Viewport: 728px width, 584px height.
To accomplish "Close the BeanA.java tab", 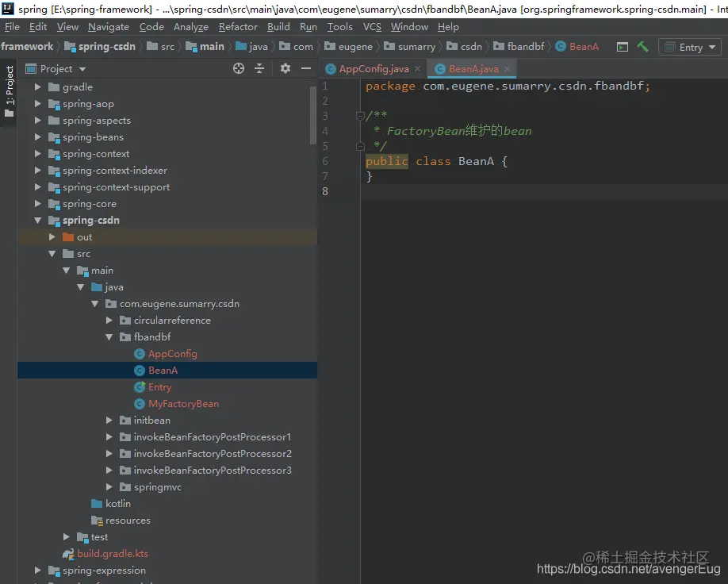I will (507, 69).
